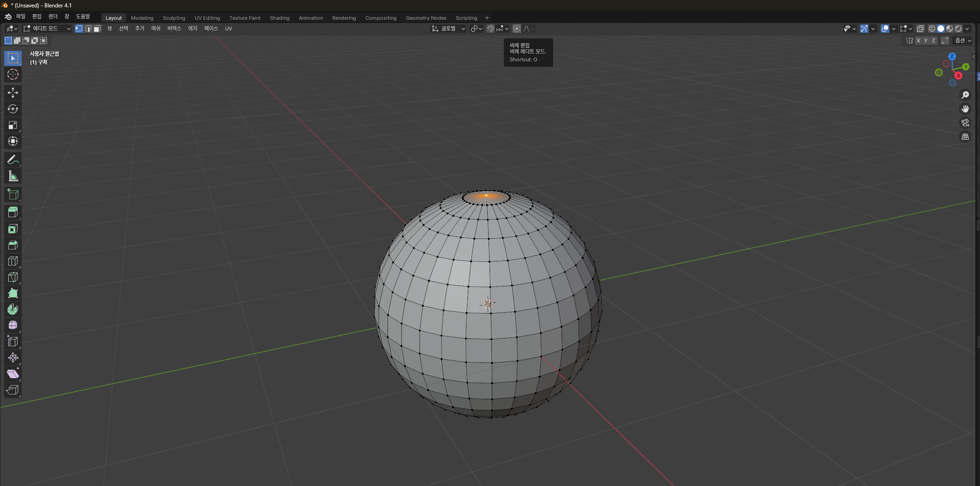
Task: Pick the Shear tool
Action: (13, 374)
